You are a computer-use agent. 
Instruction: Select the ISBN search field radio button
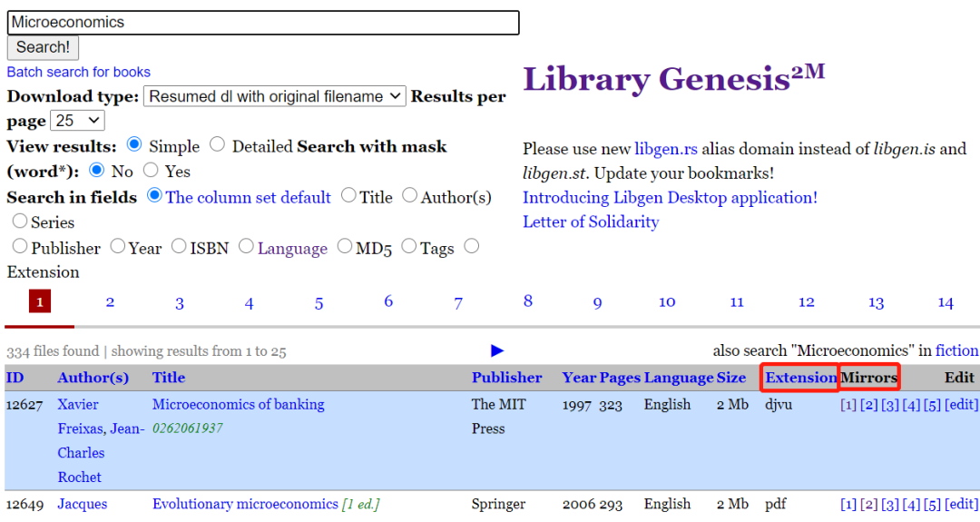tap(179, 246)
